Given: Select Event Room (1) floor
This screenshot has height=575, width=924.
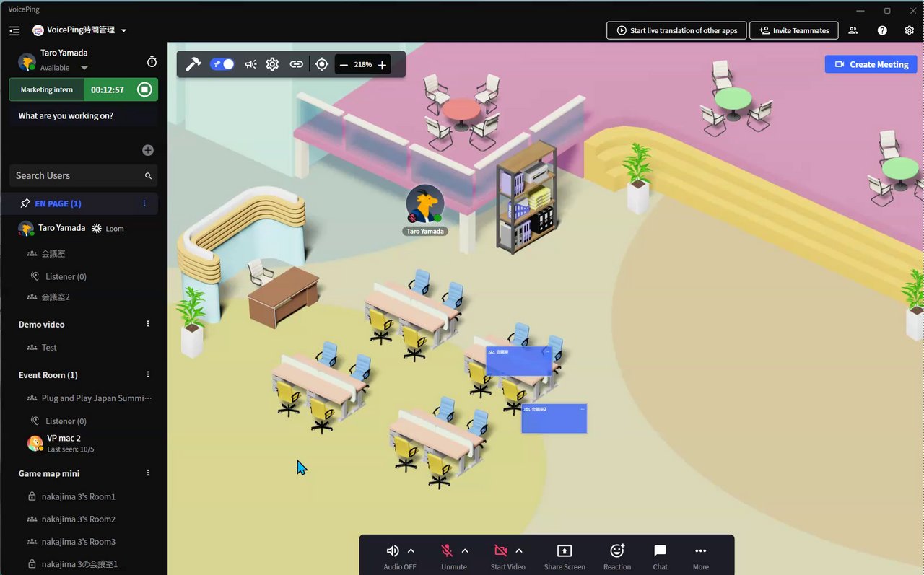Looking at the screenshot, I should point(48,374).
